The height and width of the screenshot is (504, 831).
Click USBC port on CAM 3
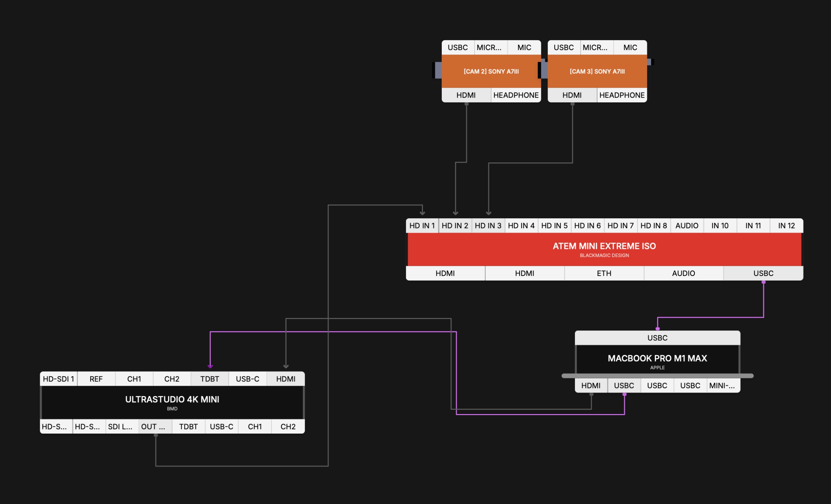pyautogui.click(x=563, y=47)
